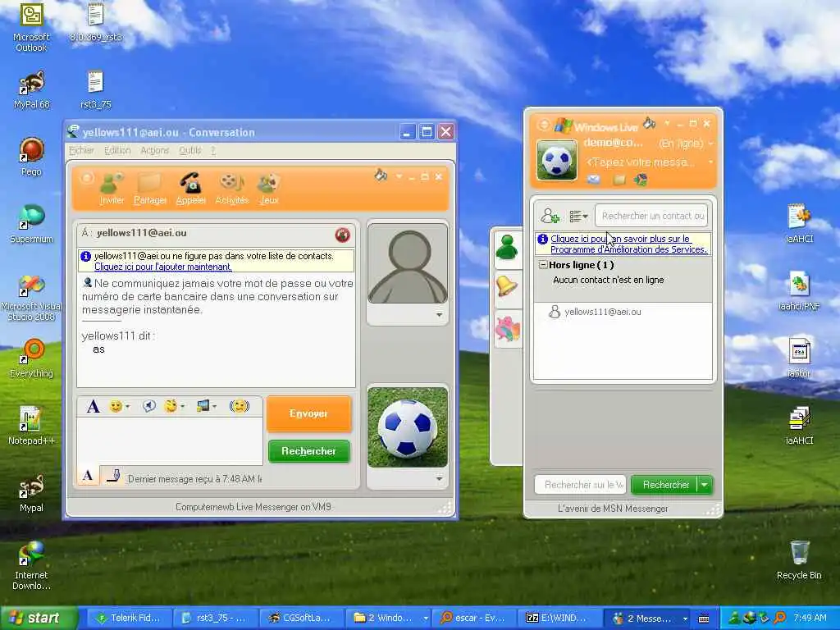The image size is (840, 630).
Task: Open Windows Live title menu dropdown arrow
Action: (x=667, y=124)
